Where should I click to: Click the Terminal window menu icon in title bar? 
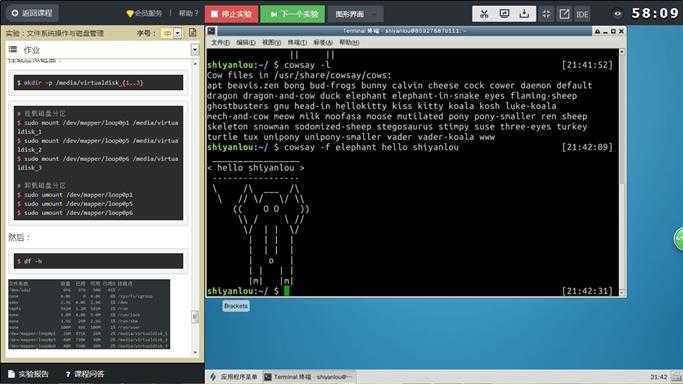pyautogui.click(x=211, y=31)
